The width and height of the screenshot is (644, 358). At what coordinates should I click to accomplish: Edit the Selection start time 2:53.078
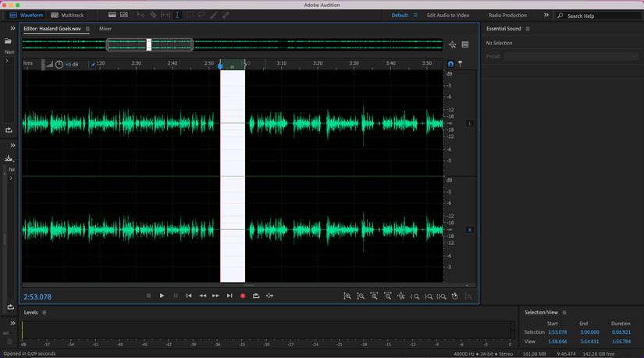[557, 332]
